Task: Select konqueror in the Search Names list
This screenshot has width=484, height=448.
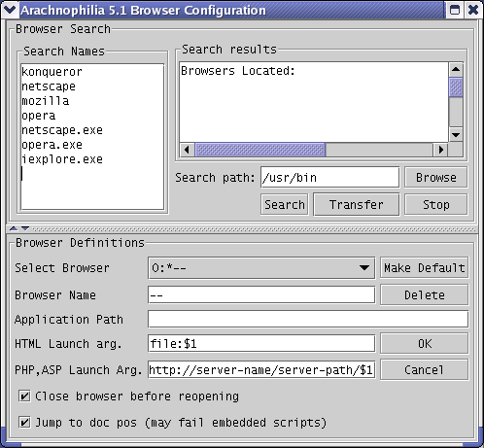Action: (52, 72)
